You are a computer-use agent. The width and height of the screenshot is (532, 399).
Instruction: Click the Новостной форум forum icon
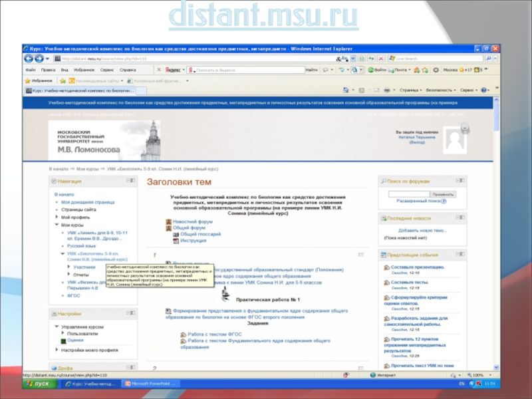(x=169, y=221)
